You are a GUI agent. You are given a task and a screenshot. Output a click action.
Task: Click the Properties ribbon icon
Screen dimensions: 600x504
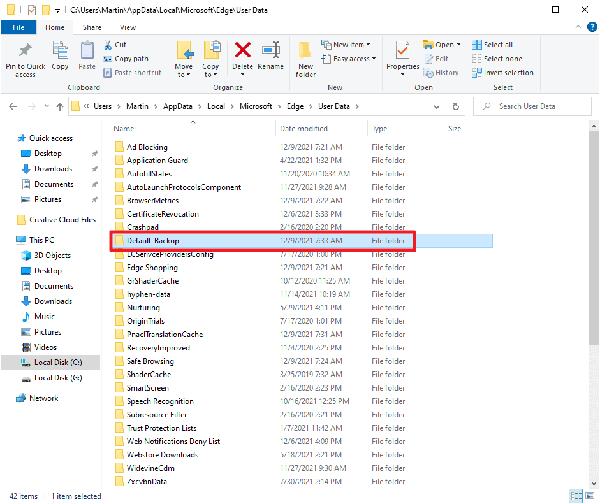pos(403,50)
